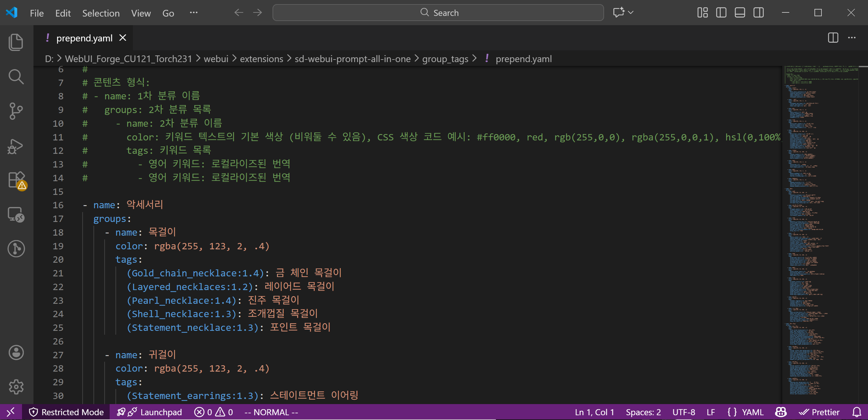868x420 pixels.
Task: Select the prepend.yaml editor tab
Action: pyautogui.click(x=83, y=38)
